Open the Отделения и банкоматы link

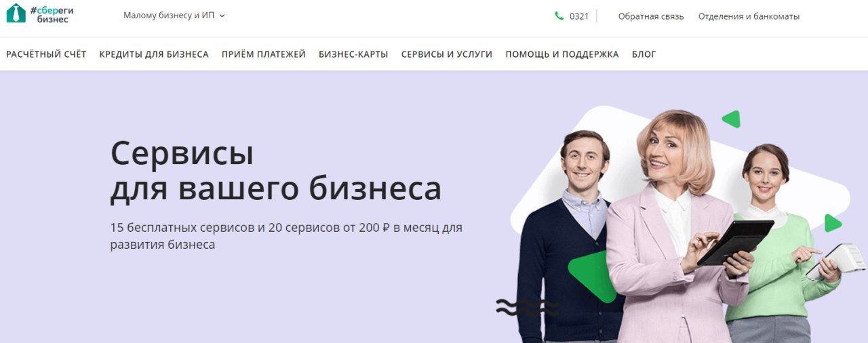[x=749, y=16]
